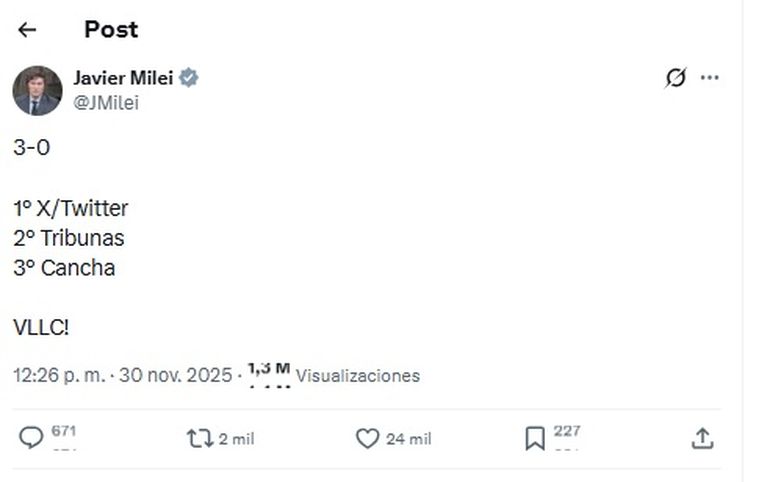Click the VLLC! text in the post
Image resolution: width=770 pixels, height=482 pixels.
pos(41,327)
